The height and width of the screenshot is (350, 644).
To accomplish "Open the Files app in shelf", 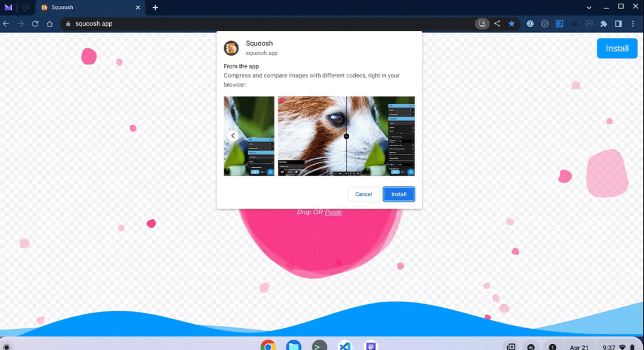I will point(294,346).
